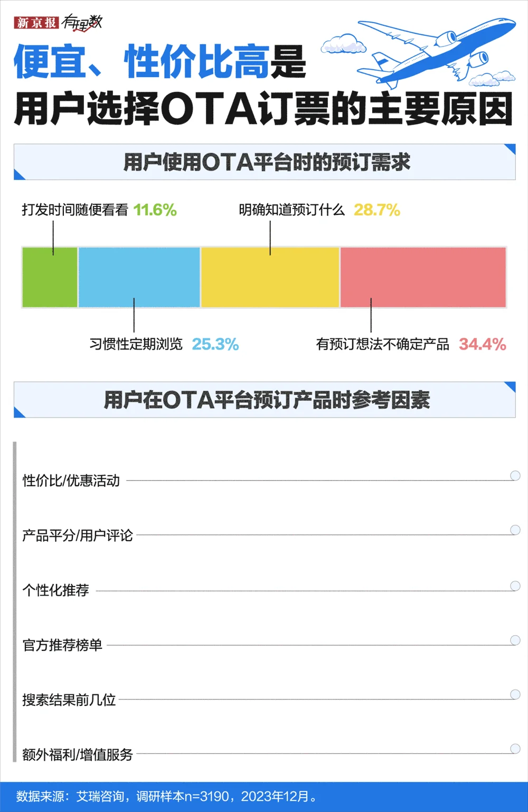Viewport: 528px width, 812px height.
Task: Click the 有理数 handwritten logo
Action: pos(82,23)
